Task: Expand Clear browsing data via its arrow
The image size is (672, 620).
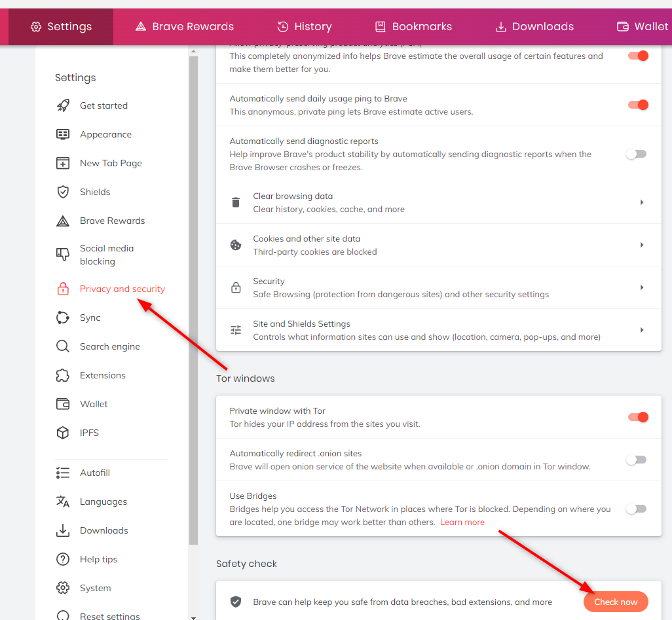Action: pos(642,202)
